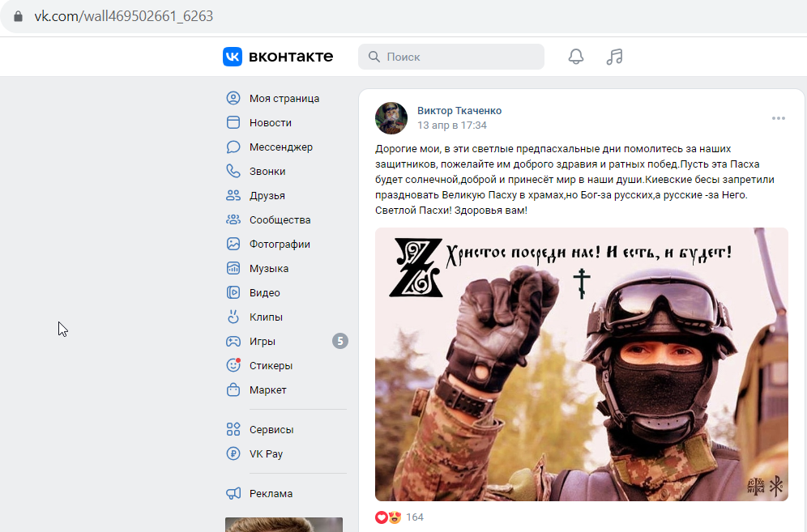Viewport: 807px width, 532px height.
Task: Go to the Видео menu item
Action: point(264,293)
